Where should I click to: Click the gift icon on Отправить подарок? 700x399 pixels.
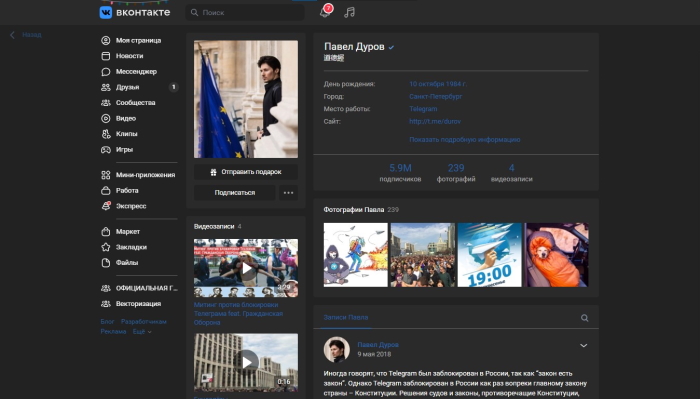click(213, 172)
